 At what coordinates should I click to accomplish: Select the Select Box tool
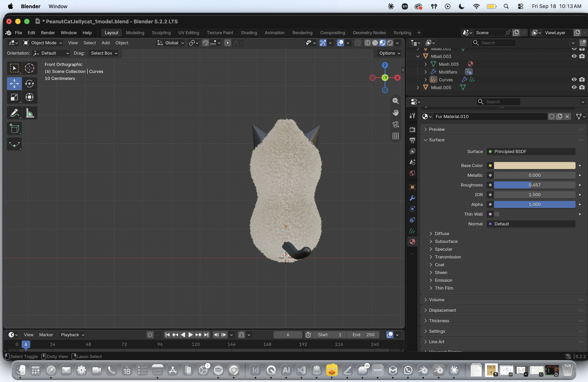click(14, 68)
